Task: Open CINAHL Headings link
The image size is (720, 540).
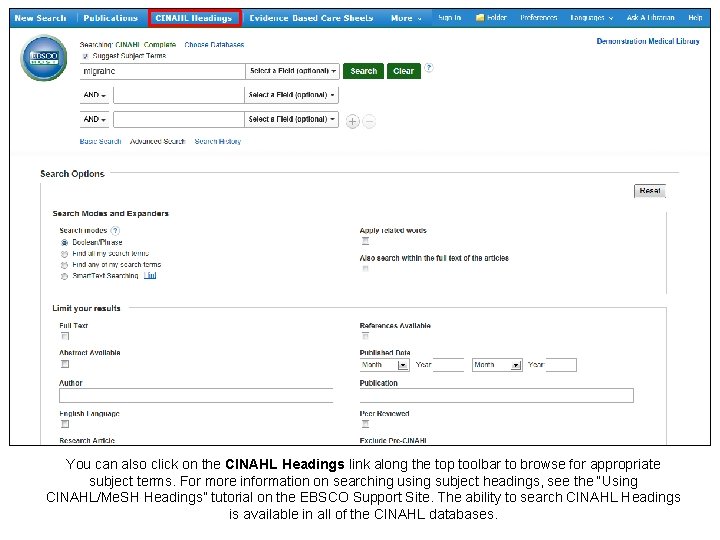Action: tap(194, 18)
